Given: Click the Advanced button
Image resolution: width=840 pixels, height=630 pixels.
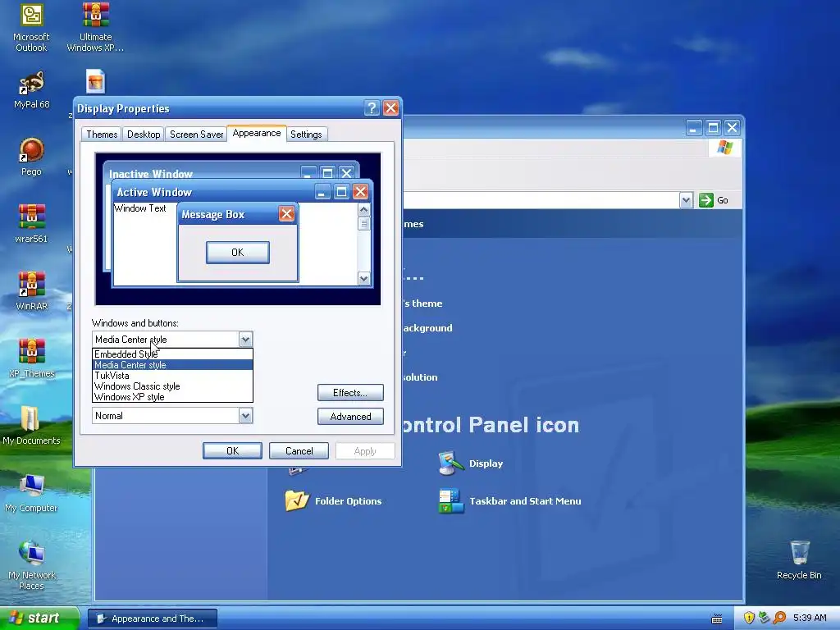Looking at the screenshot, I should pyautogui.click(x=350, y=416).
